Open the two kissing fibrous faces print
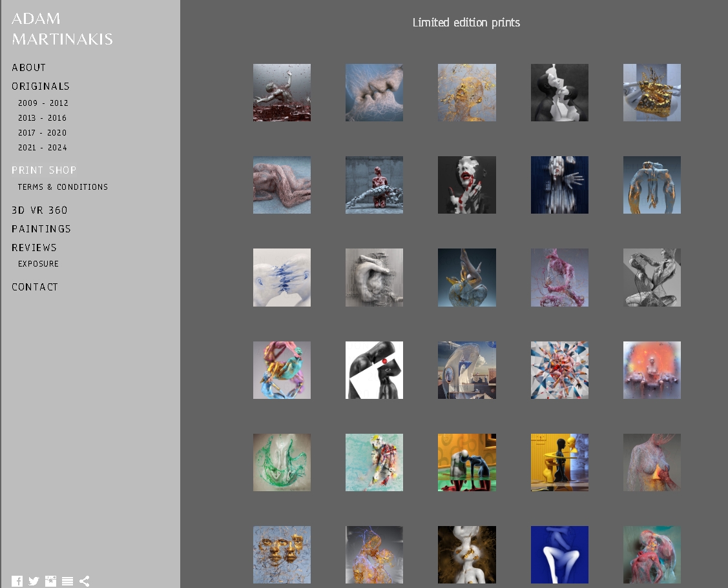This screenshot has height=588, width=728. coord(374,93)
